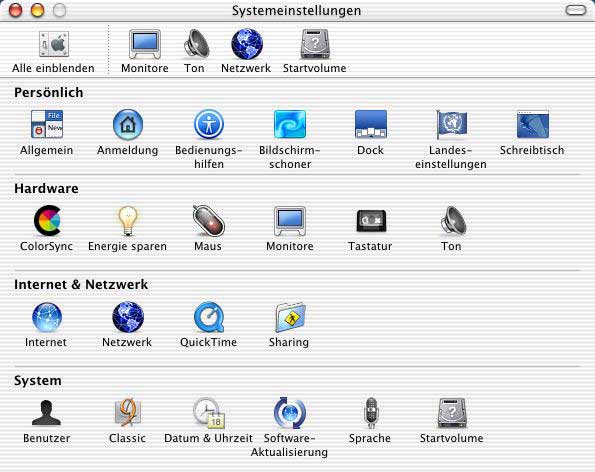This screenshot has width=595, height=472.
Task: Toggle toolbar with the title bar pill button
Action: (x=576, y=10)
